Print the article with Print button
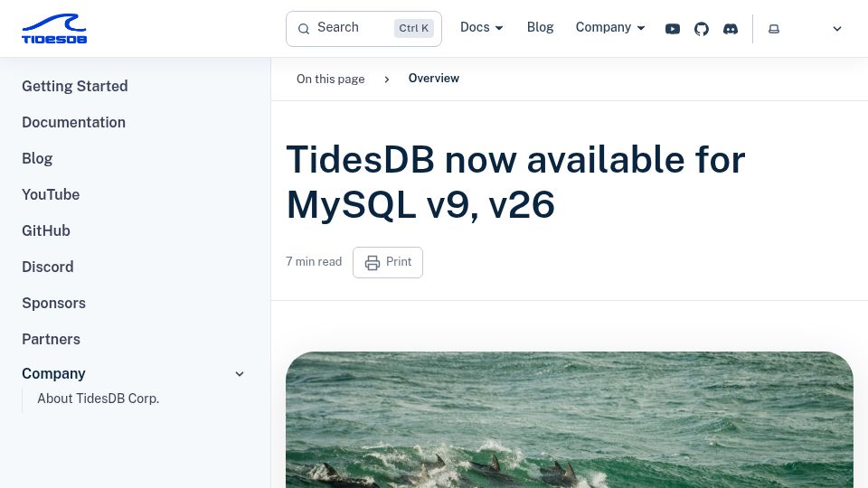Screen dimensions: 868x488 tap(388, 262)
